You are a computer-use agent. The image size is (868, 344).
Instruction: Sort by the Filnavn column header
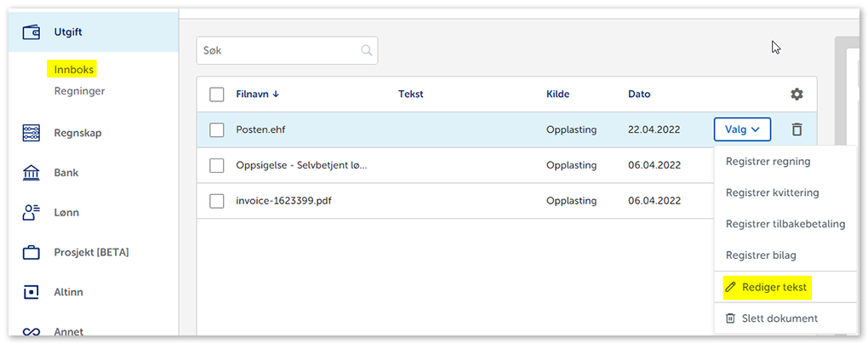(257, 95)
